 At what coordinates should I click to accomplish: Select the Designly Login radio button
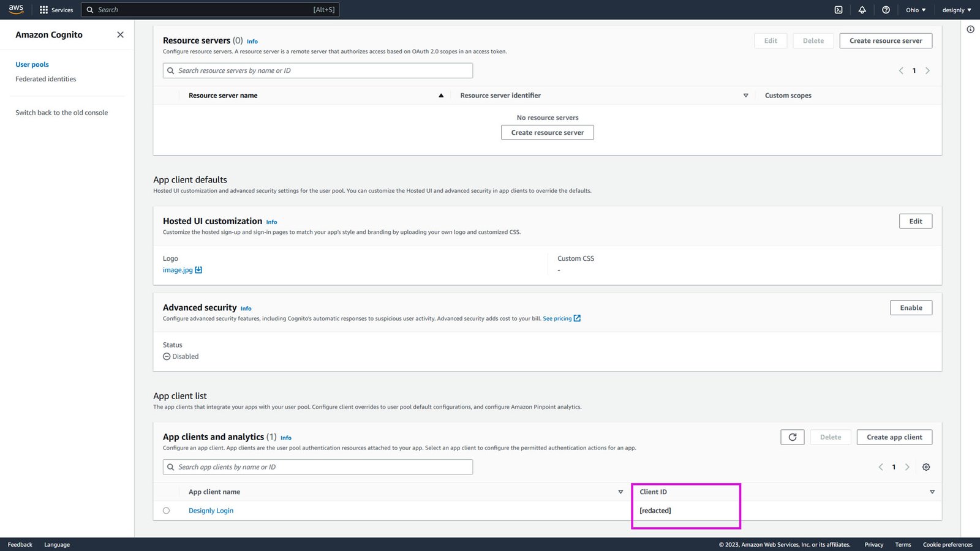[x=166, y=511]
